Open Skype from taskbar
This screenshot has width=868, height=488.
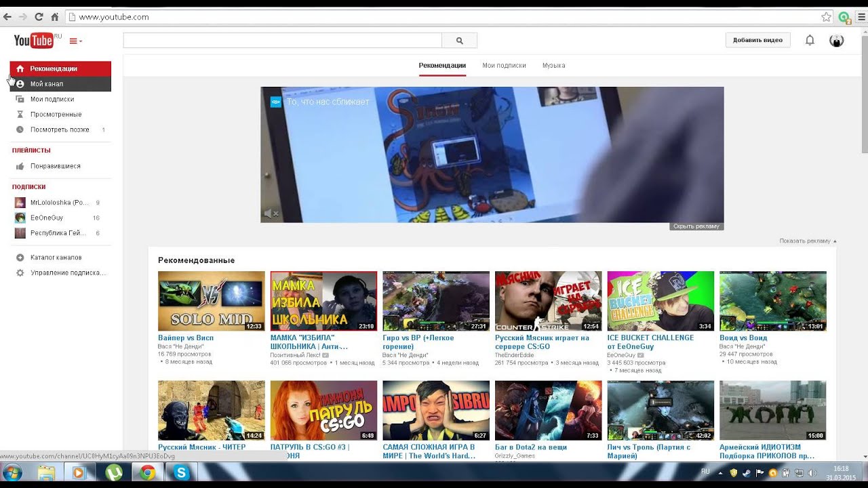click(182, 473)
